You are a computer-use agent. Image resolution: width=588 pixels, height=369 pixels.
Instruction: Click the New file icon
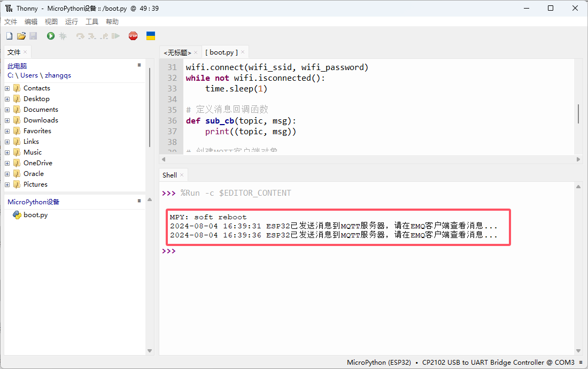9,36
